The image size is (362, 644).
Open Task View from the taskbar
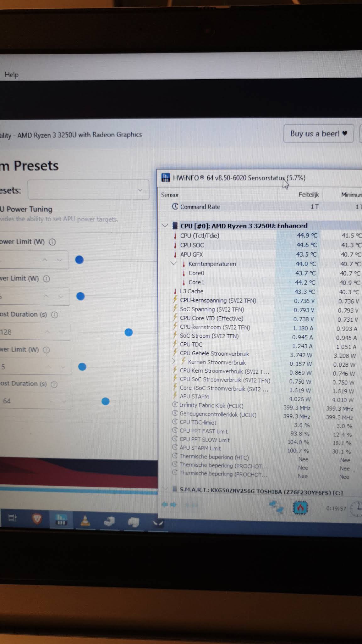point(12,518)
